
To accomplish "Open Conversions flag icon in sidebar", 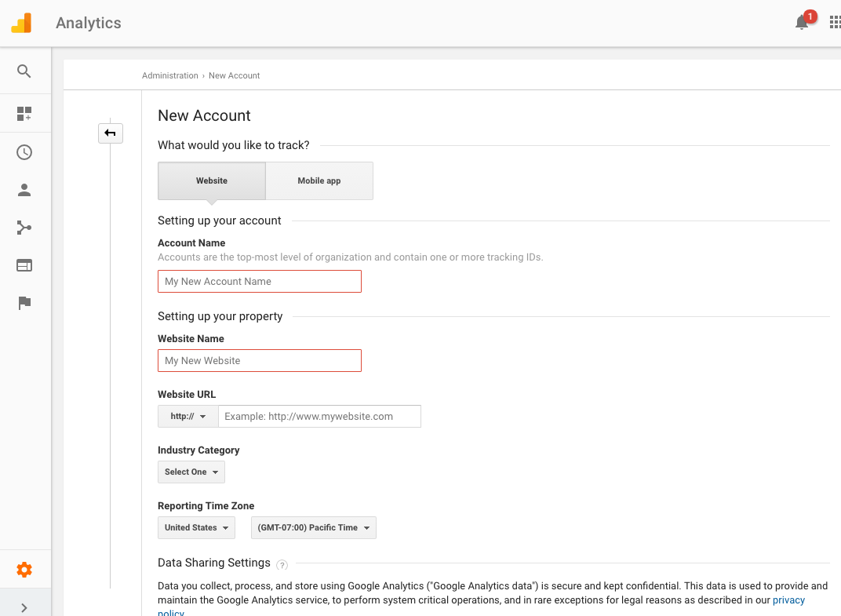I will pos(24,303).
